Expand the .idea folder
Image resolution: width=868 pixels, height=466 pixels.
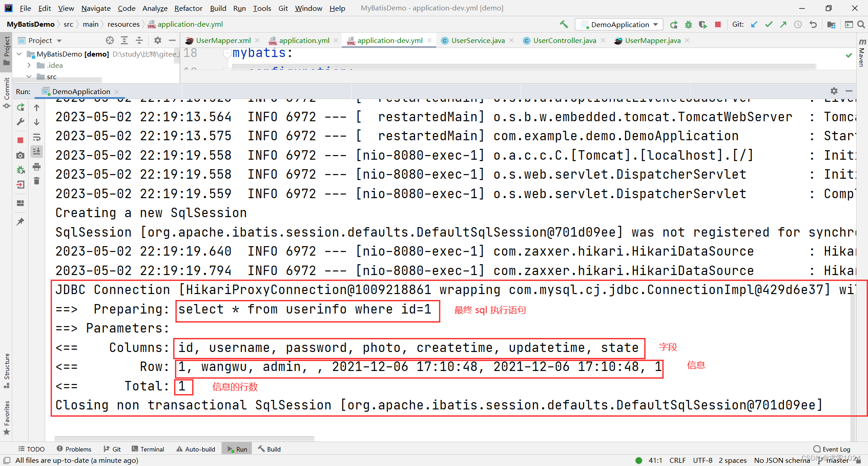(x=29, y=65)
